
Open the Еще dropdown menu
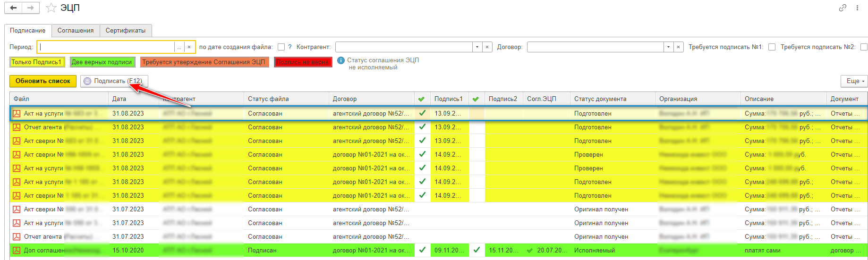pos(854,81)
